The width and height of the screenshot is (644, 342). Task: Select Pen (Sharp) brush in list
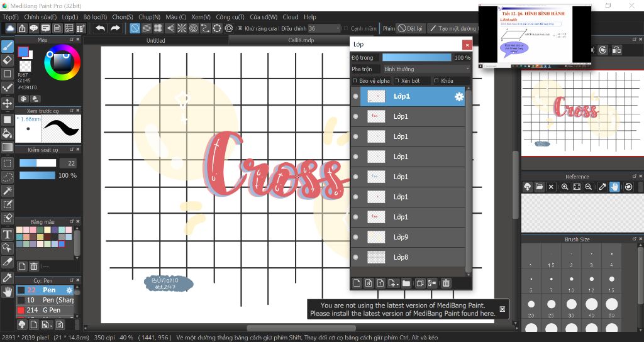pyautogui.click(x=45, y=300)
